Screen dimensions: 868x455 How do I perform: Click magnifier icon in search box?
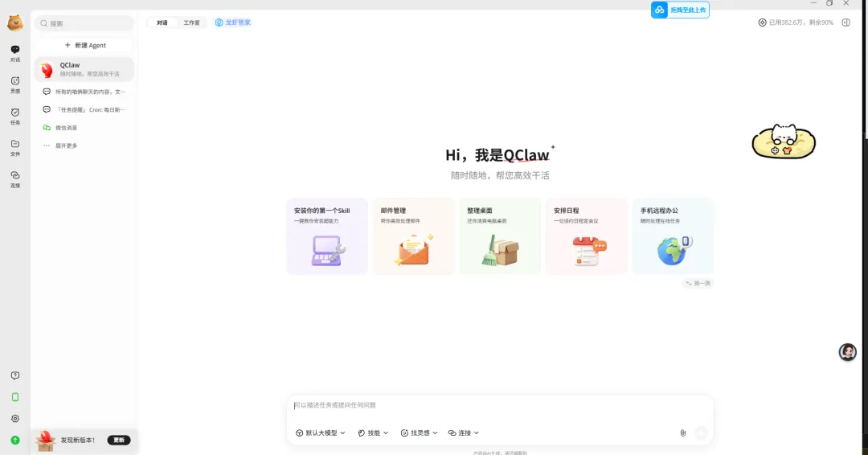coord(43,23)
